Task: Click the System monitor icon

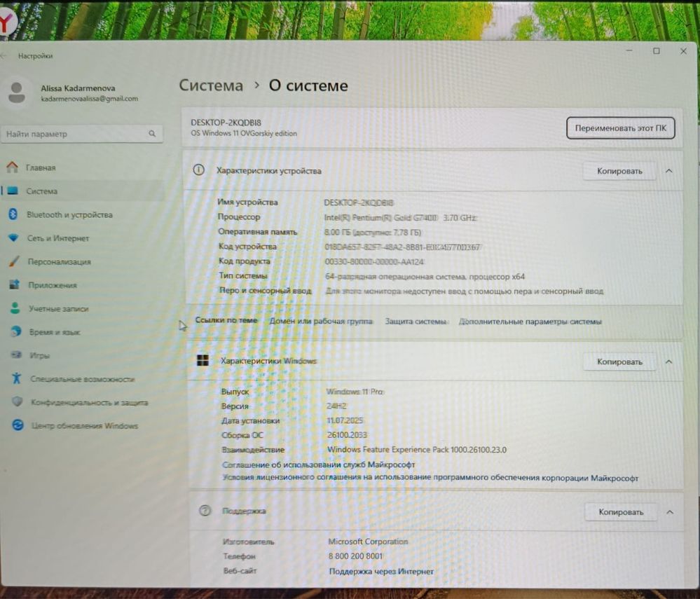Action: 13,191
